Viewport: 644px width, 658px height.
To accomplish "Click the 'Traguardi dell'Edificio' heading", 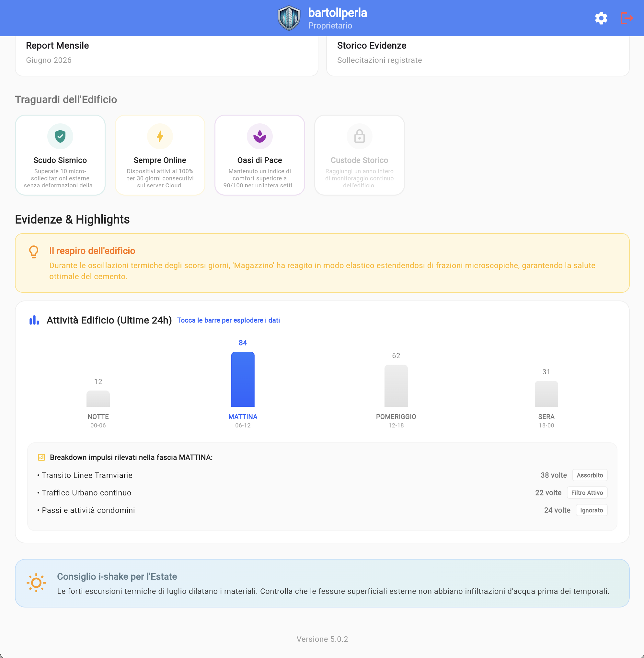I will tap(66, 99).
